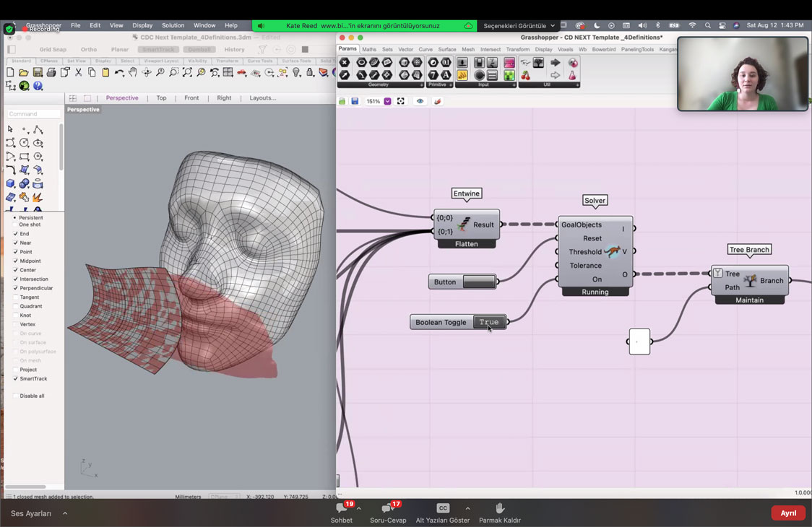This screenshot has width=812, height=527.
Task: Click the green new-document icon in Grasshopper toolbar
Action: pos(342,101)
